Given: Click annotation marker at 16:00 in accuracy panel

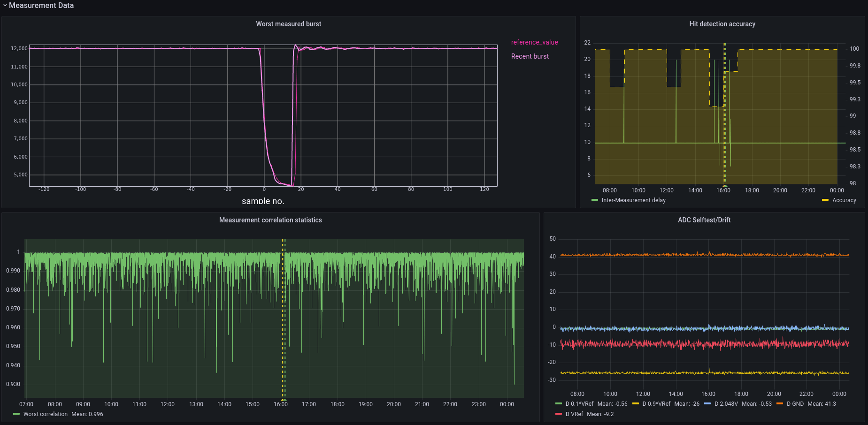Looking at the screenshot, I should click(x=725, y=186).
